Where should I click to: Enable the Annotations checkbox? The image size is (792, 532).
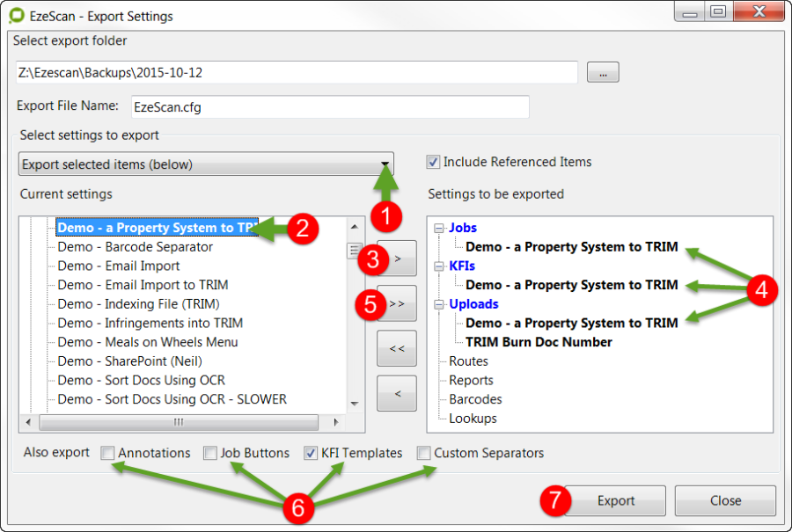coord(107,454)
